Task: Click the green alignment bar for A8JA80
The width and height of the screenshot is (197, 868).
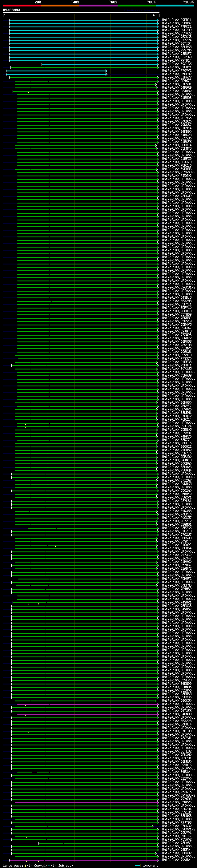Action: pyautogui.click(x=86, y=91)
